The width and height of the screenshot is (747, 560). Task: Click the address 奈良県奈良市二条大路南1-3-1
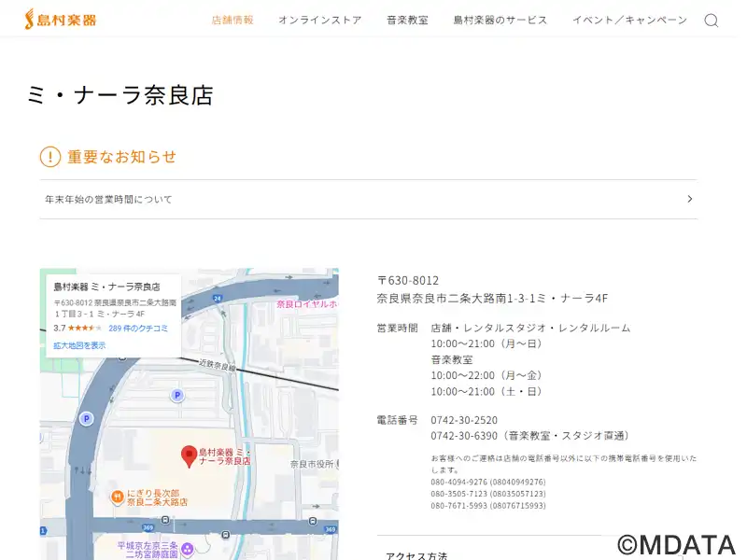tap(455, 299)
